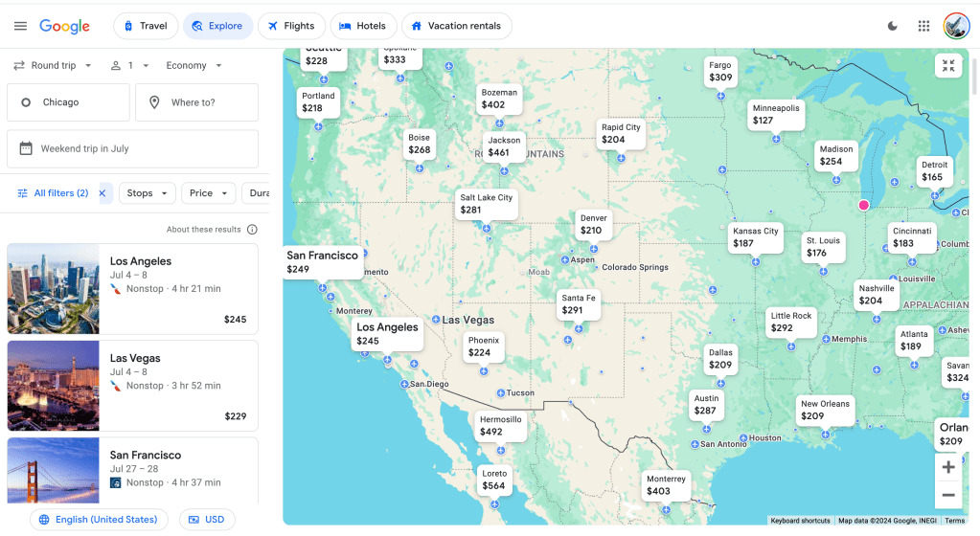Image resolution: width=980 pixels, height=536 pixels.
Task: Select the Las Vegas destination photo
Action: coord(54,386)
